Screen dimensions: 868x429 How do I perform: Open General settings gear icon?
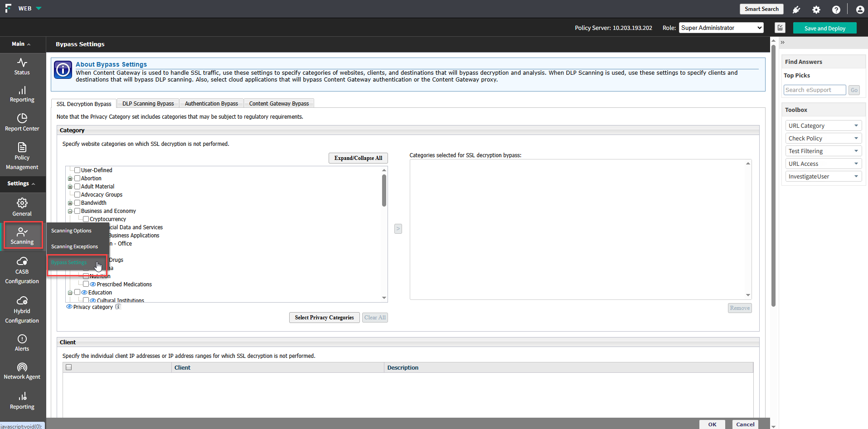[22, 203]
